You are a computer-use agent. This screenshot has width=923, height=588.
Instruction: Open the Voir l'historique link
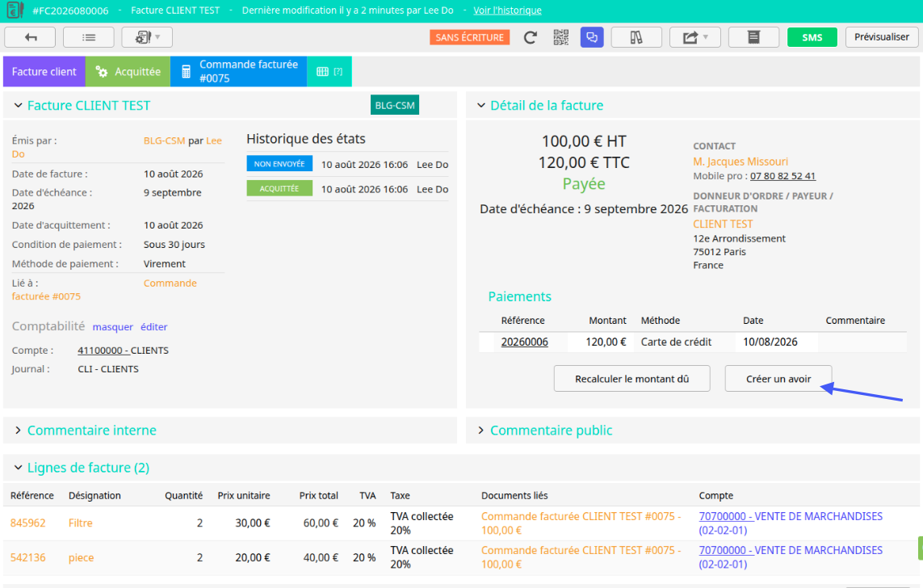tap(507, 10)
